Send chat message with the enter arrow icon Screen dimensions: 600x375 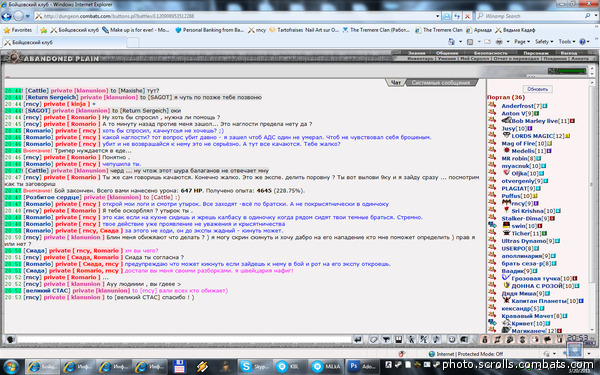click(357, 339)
